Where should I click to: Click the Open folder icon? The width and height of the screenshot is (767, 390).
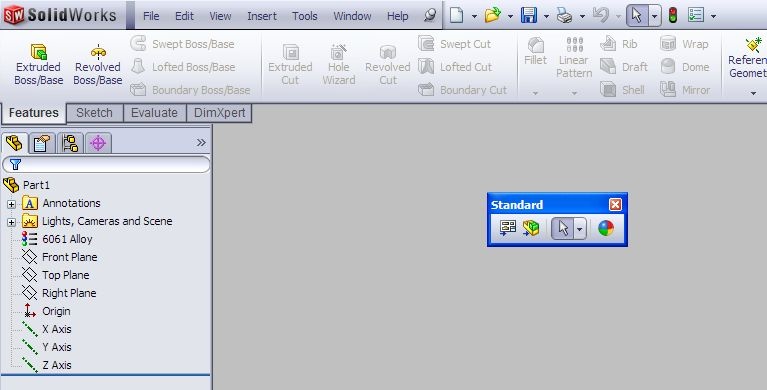click(493, 16)
